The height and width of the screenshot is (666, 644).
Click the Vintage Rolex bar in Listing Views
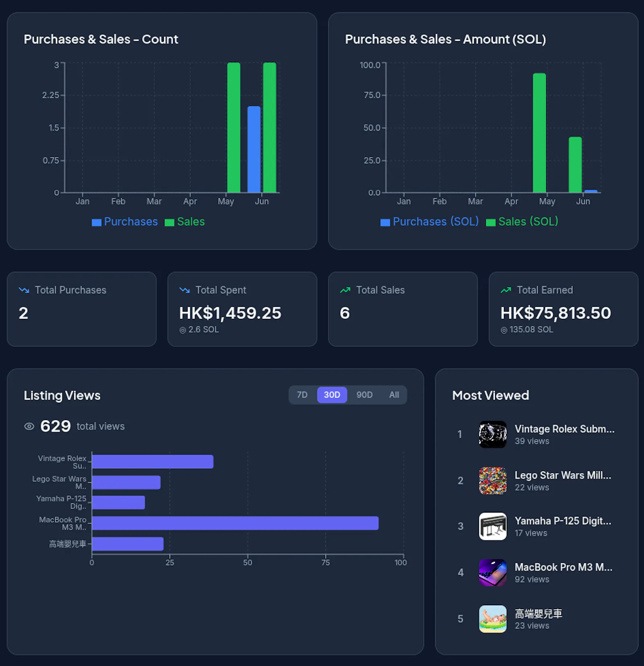tap(153, 462)
